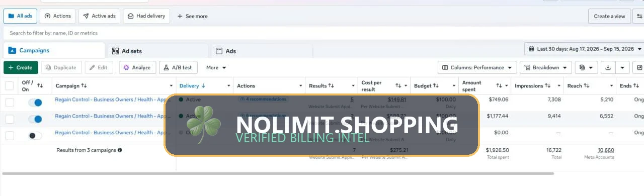Viewport: 644px width, 196px height.
Task: Open the export options dropdown arrow
Action: [623, 67]
